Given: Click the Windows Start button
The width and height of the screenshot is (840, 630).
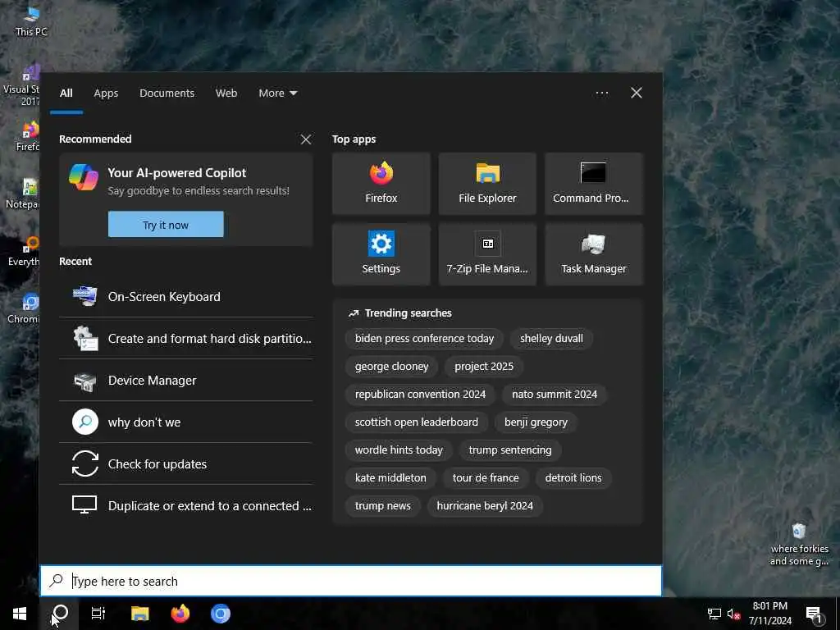Looking at the screenshot, I should tap(20, 614).
